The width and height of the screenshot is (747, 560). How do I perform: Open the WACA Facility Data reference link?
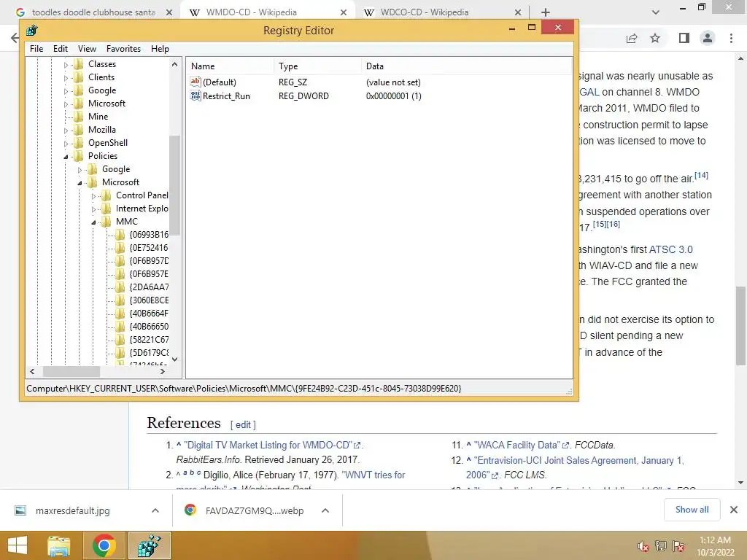tap(519, 446)
